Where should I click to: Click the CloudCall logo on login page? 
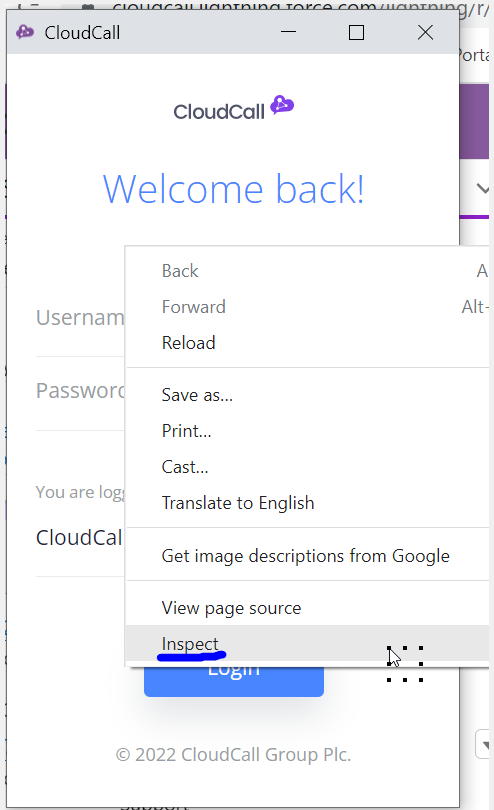(234, 108)
